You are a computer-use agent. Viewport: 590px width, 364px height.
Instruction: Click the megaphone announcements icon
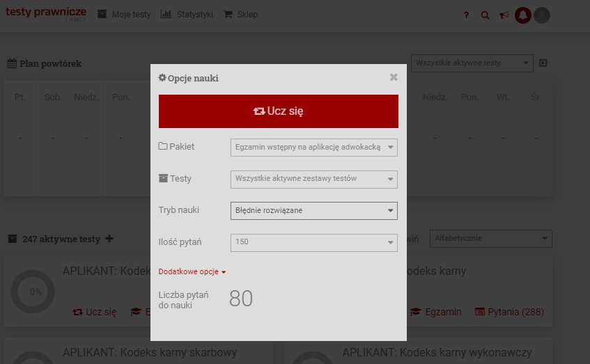(x=504, y=15)
